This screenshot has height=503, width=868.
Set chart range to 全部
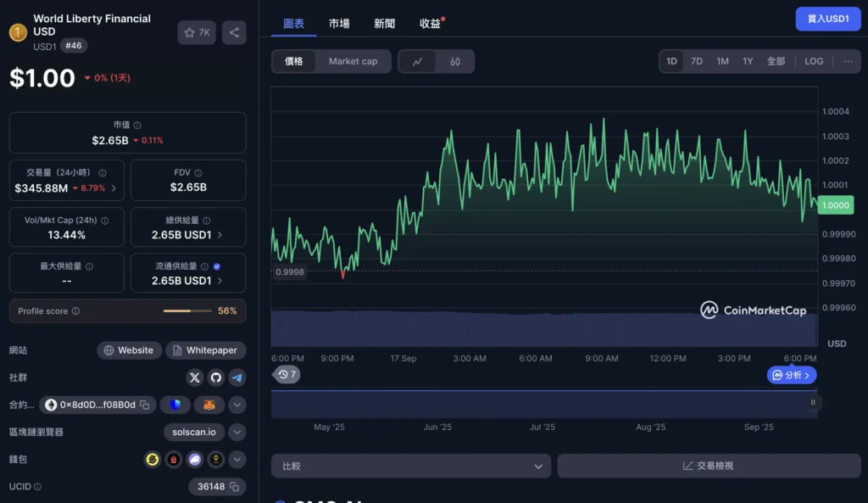pos(776,61)
